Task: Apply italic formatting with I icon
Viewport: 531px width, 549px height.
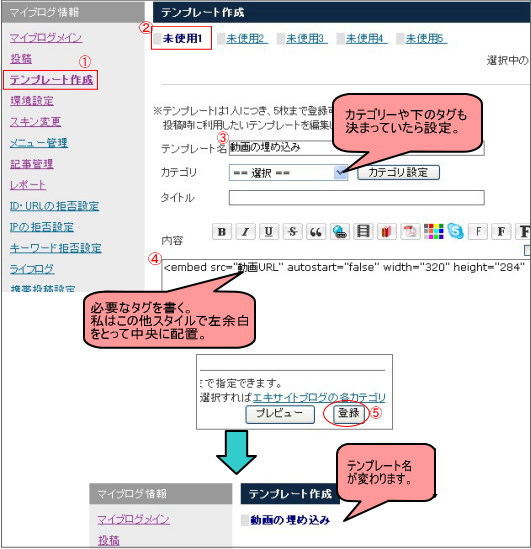Action: (x=245, y=232)
